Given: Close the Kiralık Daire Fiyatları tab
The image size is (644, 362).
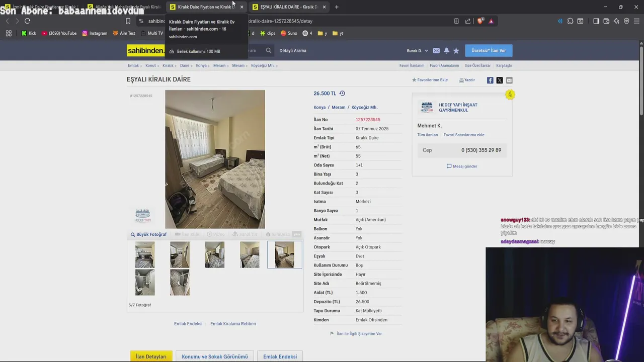Looking at the screenshot, I should (242, 7).
